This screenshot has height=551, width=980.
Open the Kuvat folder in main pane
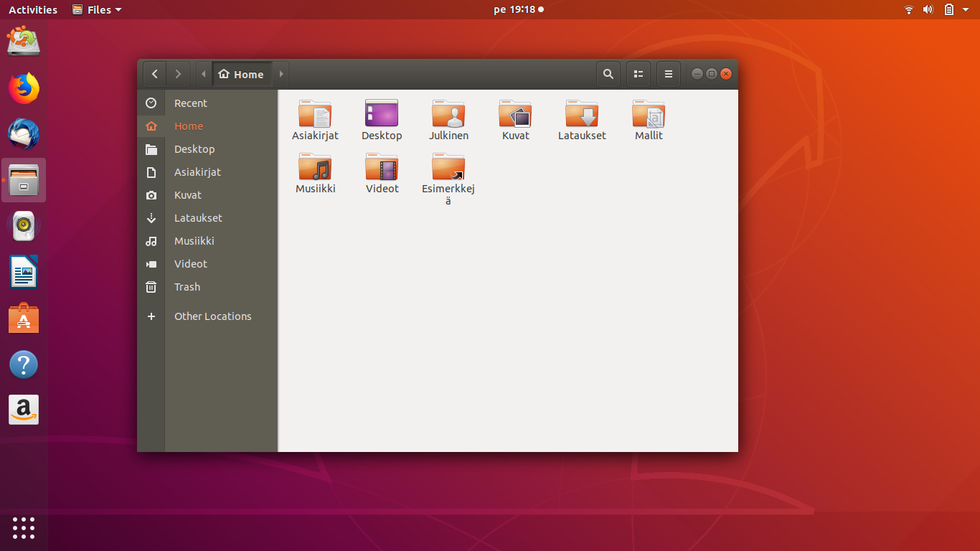[515, 115]
